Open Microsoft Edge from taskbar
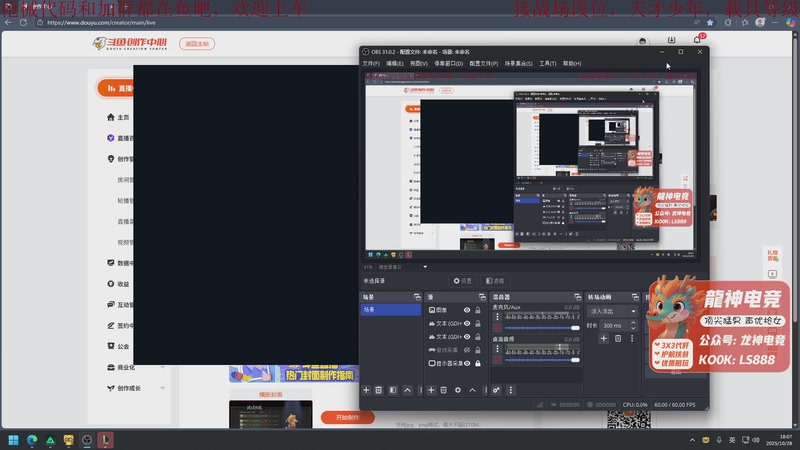Image resolution: width=800 pixels, height=450 pixels. [32, 440]
